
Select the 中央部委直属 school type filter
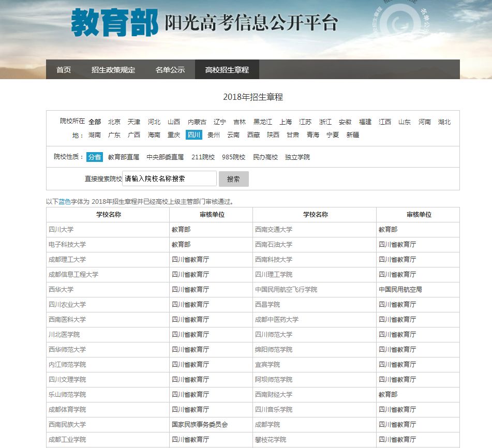point(165,157)
